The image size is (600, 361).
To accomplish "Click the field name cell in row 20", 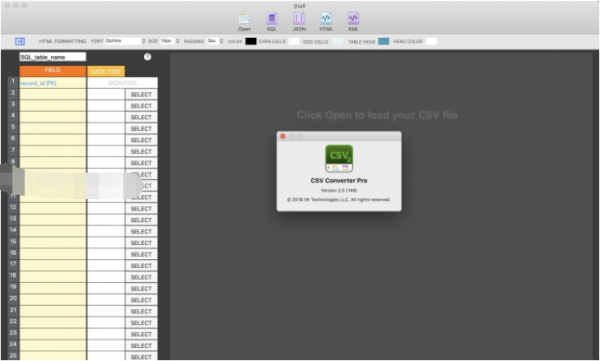I will pyautogui.click(x=53, y=301).
